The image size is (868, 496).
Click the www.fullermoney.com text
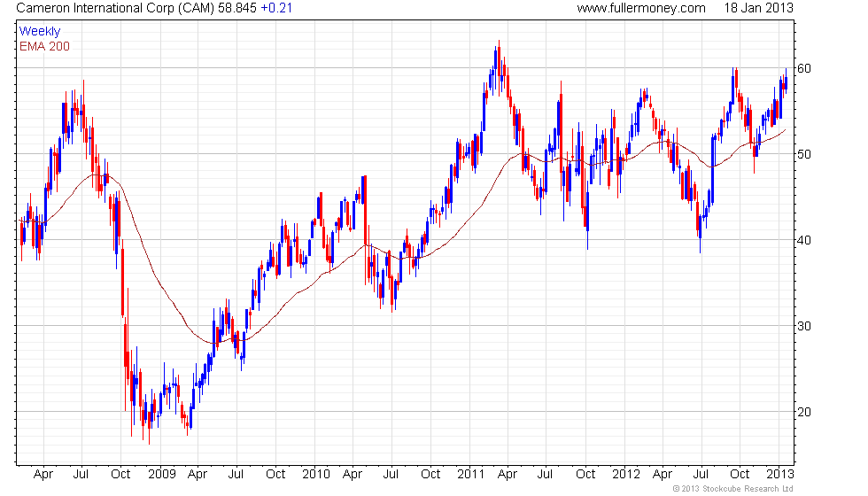click(x=641, y=8)
